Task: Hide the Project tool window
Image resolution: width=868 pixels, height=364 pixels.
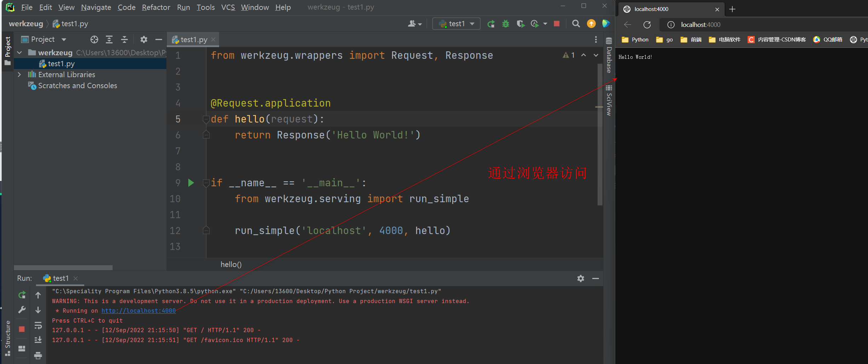Action: (x=159, y=40)
